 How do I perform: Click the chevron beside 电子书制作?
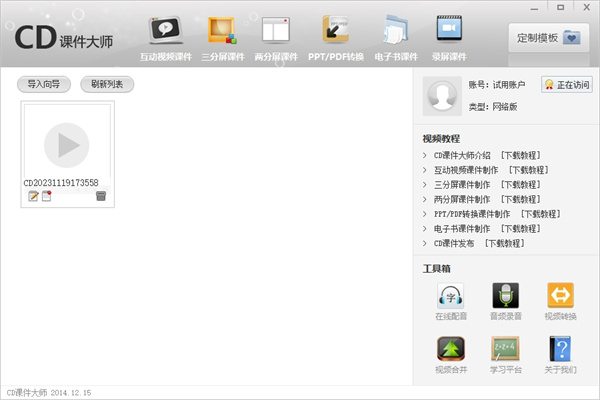point(425,229)
